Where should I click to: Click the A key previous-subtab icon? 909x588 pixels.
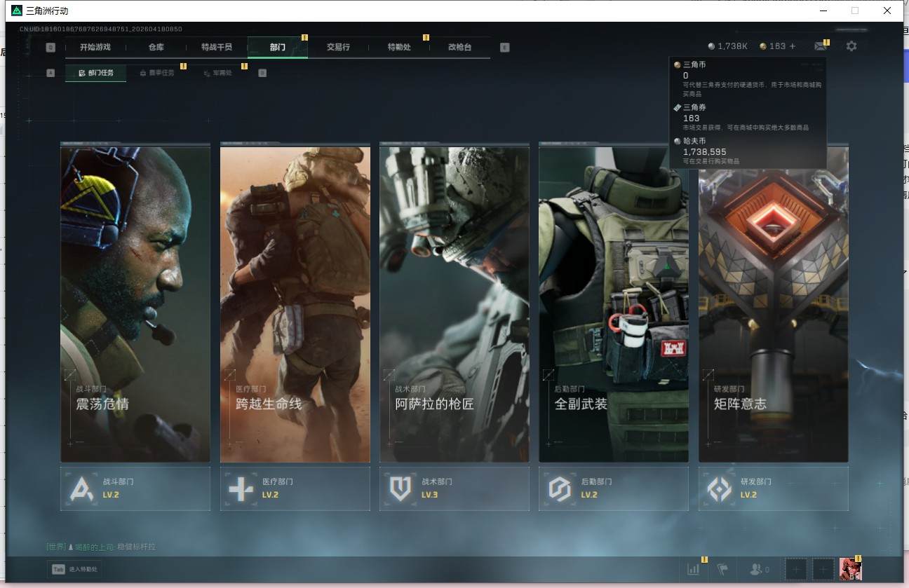click(50, 72)
